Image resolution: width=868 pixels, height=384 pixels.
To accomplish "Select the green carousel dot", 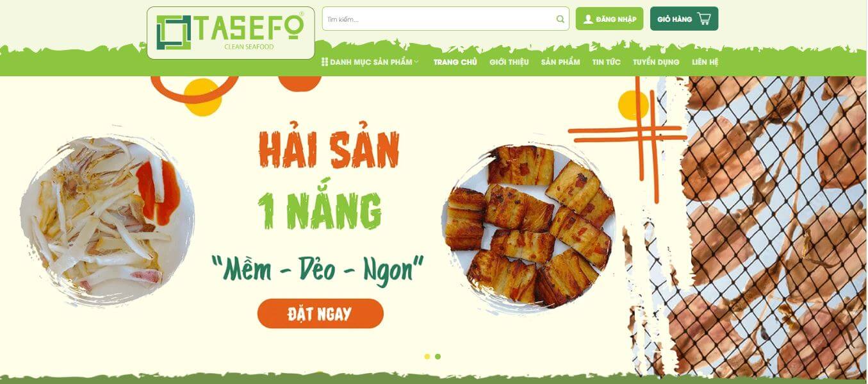I will pyautogui.click(x=438, y=356).
